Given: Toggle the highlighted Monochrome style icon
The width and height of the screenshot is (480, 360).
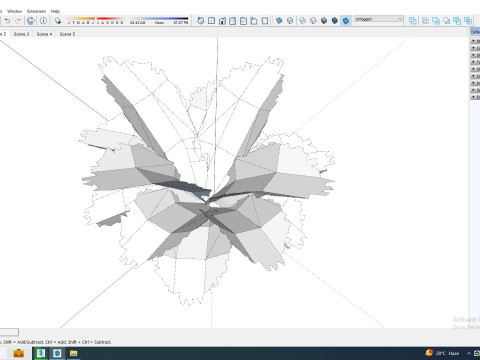Looking at the screenshot, I should click(346, 21).
